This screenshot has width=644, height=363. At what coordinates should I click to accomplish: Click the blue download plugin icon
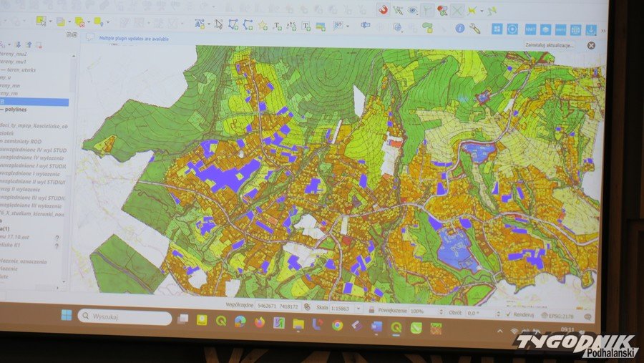pos(590,30)
